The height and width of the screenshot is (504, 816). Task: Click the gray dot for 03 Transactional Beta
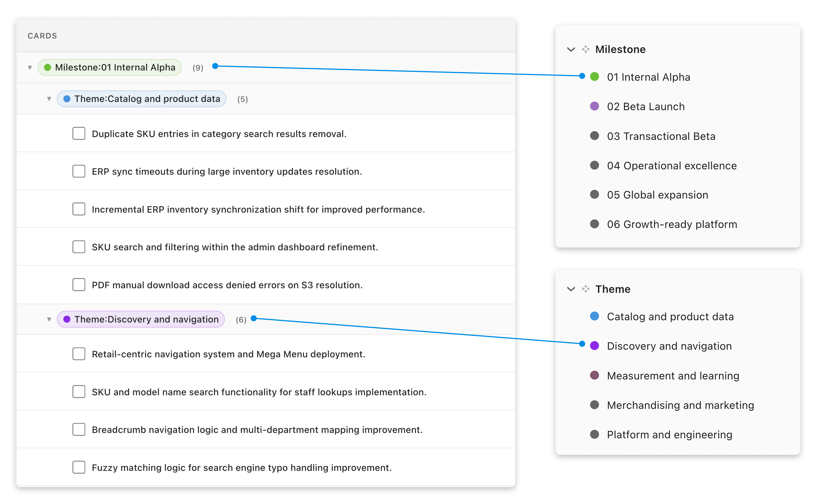[594, 136]
